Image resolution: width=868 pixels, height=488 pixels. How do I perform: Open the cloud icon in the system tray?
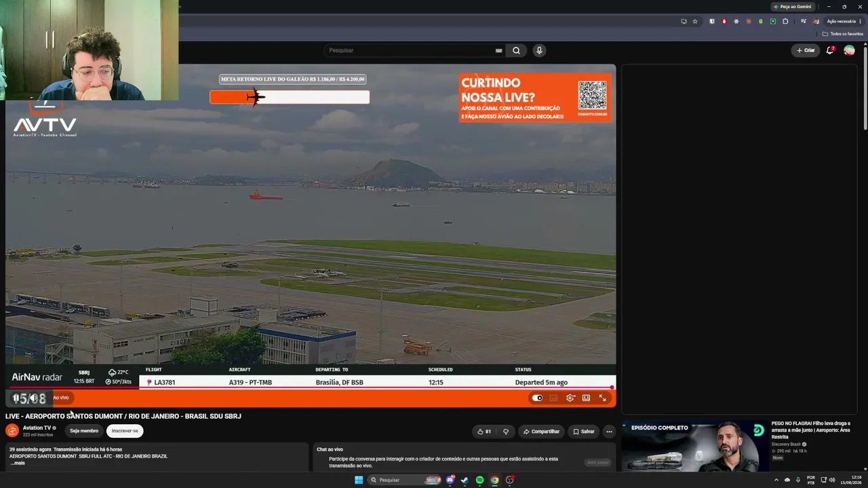coord(787,480)
